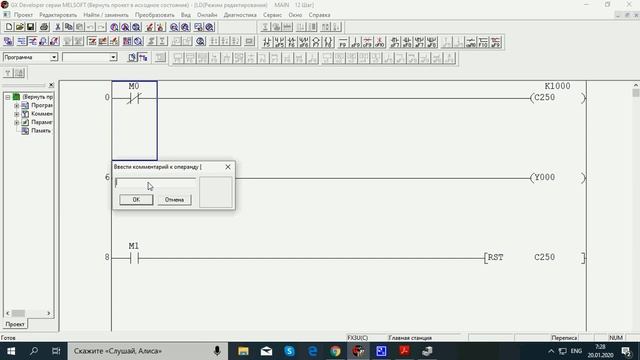Switch to the Проект tab at panel bottom

(x=15, y=324)
